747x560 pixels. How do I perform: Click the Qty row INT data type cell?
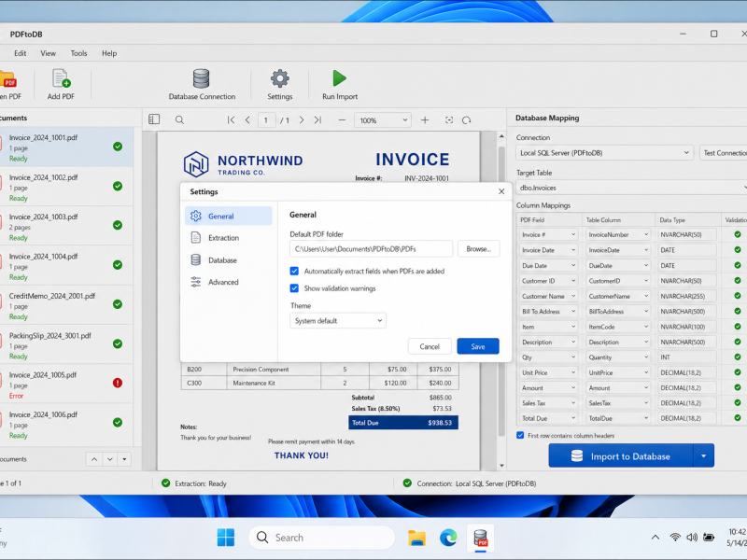(x=687, y=357)
